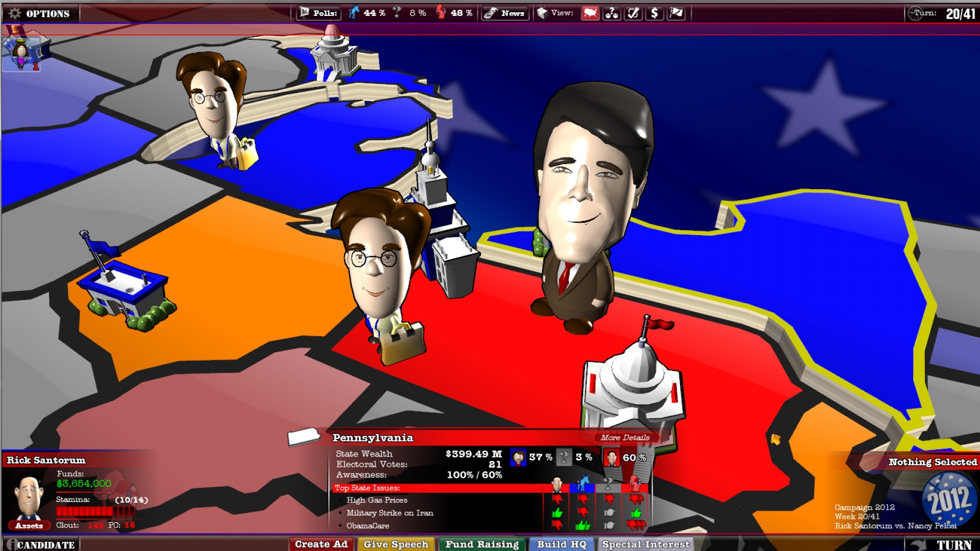
Task: Expand the Assets list for Rick Santorum
Action: tap(29, 525)
